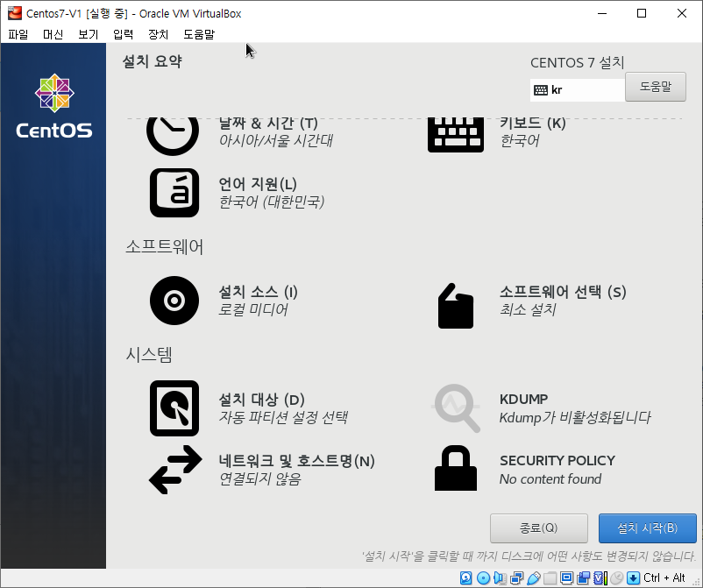Open 키보드 (K) settings
Image resolution: width=703 pixels, height=588 pixels.
point(533,124)
